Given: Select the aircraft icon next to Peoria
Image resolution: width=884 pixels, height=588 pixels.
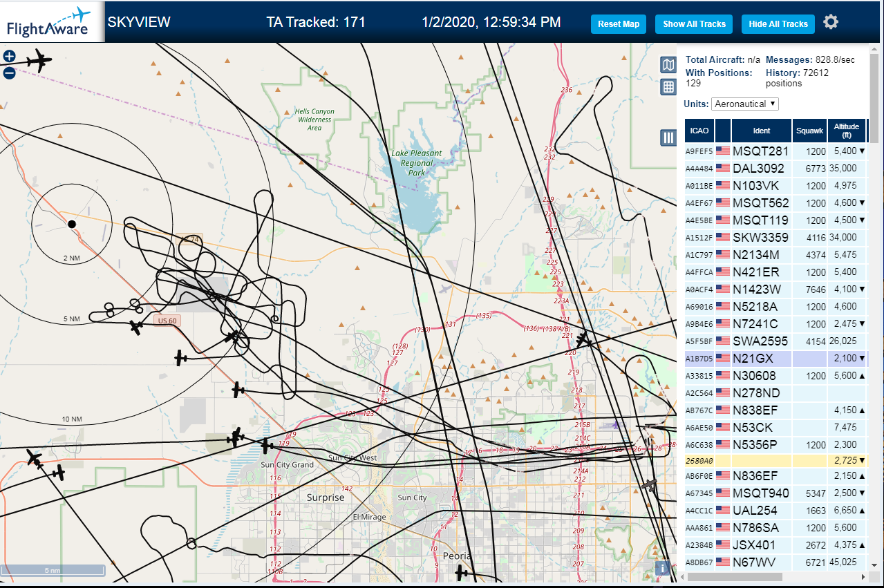Looking at the screenshot, I should point(462,573).
